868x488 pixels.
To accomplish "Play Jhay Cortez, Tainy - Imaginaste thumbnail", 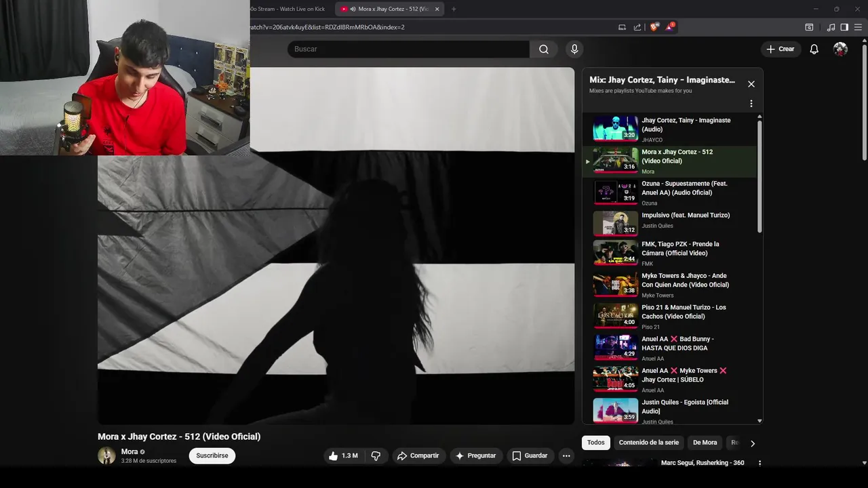I will coord(615,129).
